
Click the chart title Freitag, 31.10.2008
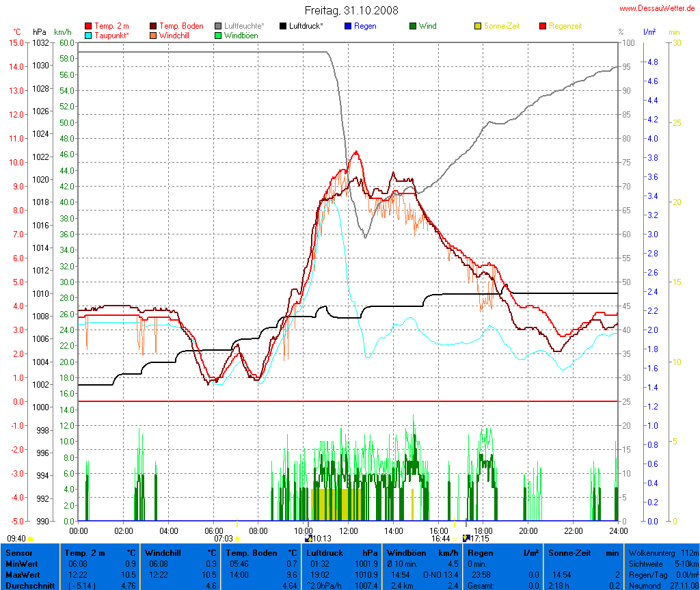point(351,10)
